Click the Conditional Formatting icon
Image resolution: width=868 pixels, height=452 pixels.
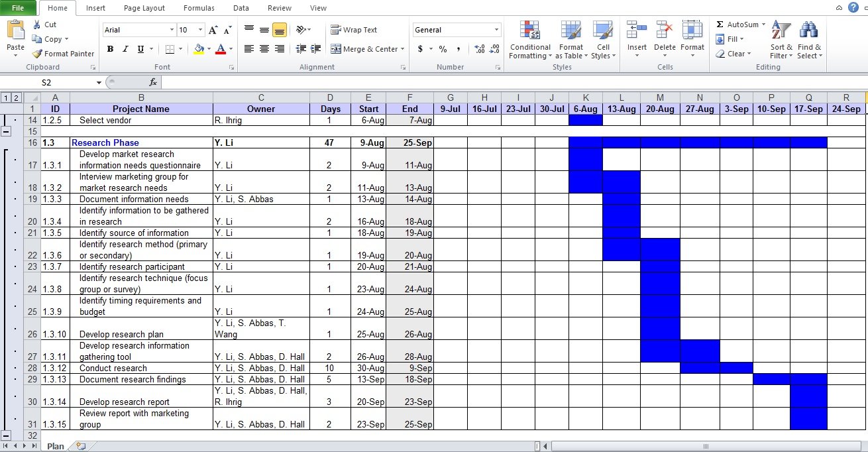coord(530,30)
